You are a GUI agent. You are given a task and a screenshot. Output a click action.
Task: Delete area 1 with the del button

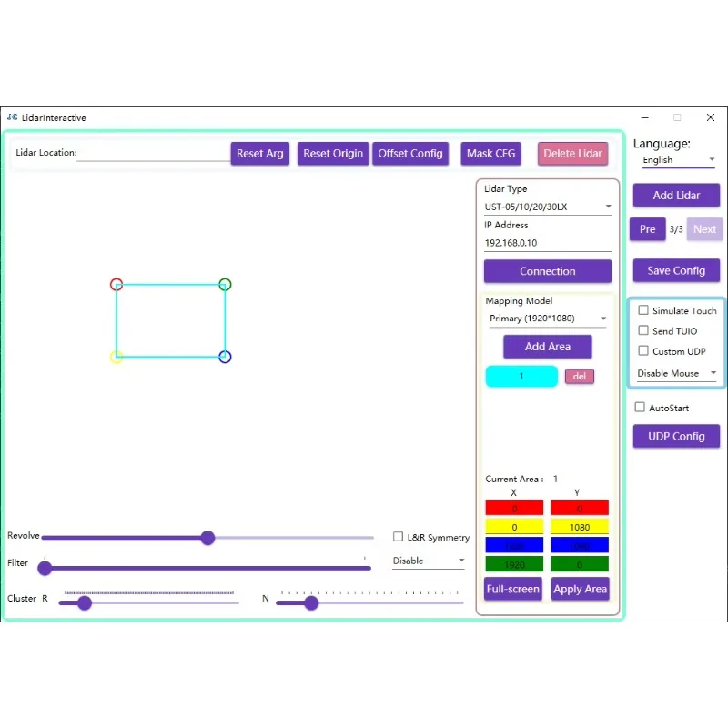pyautogui.click(x=580, y=376)
